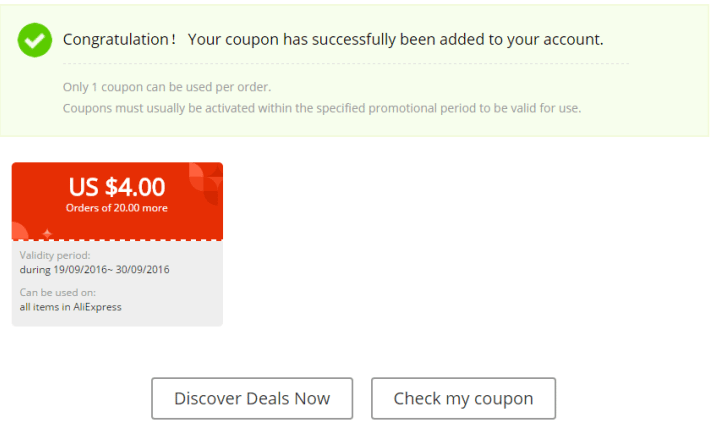Viewport: 711px width, 434px height.
Task: Select the 19/09/2016~ 30/09/2016 date range
Action: click(x=112, y=269)
